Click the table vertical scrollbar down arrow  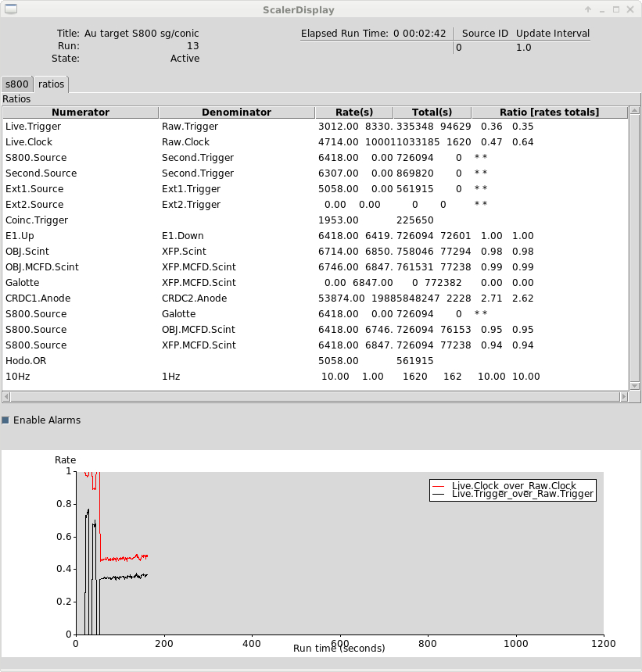click(x=635, y=386)
